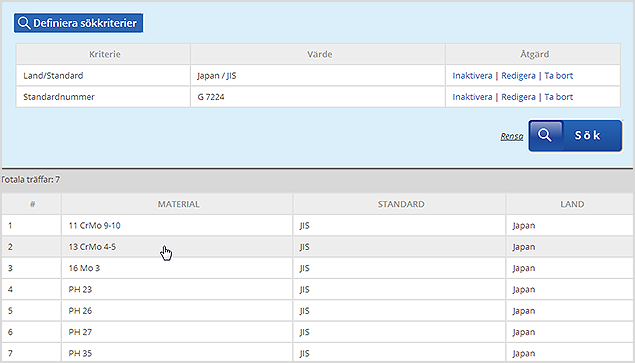The width and height of the screenshot is (635, 363).
Task: Open material 11 CrMo 9-10
Action: point(94,226)
